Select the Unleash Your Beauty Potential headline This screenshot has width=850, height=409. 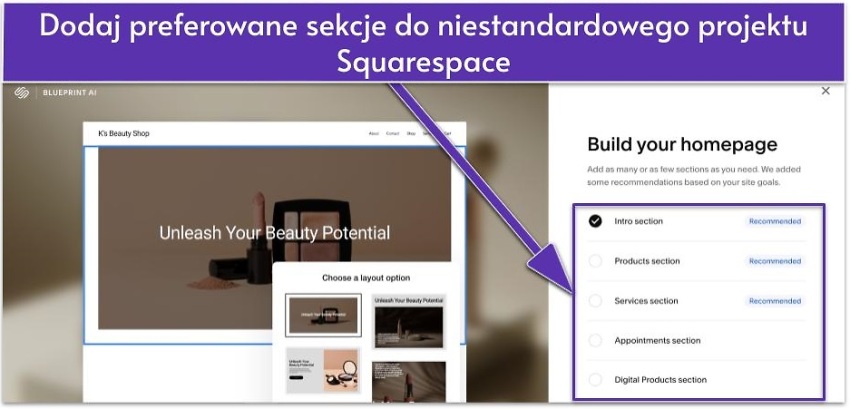pos(274,233)
